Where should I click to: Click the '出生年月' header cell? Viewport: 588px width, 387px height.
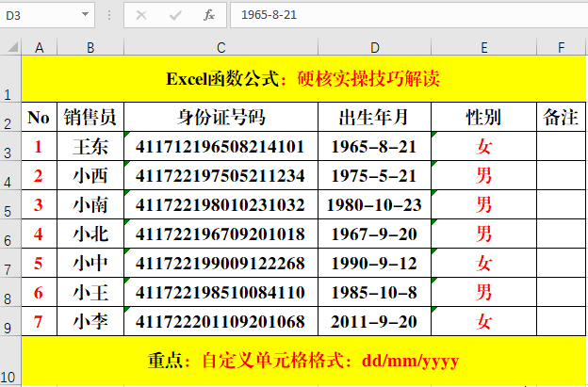point(375,117)
